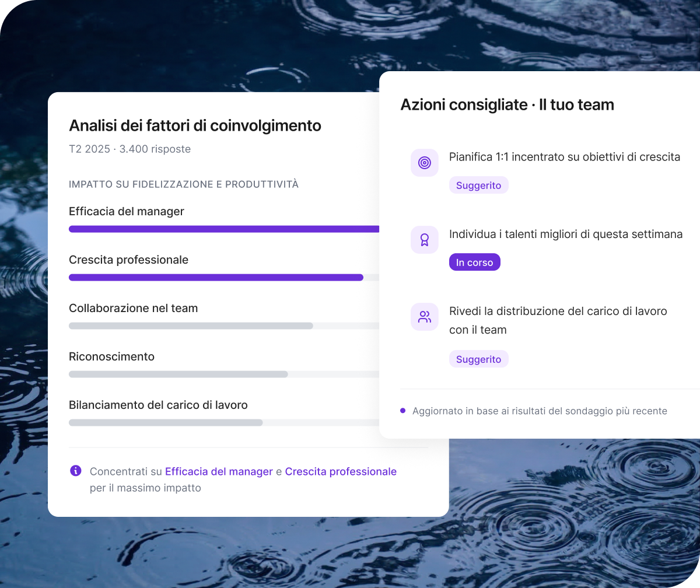Open the Efficacia del manager link
This screenshot has height=588, width=700.
coord(219,471)
